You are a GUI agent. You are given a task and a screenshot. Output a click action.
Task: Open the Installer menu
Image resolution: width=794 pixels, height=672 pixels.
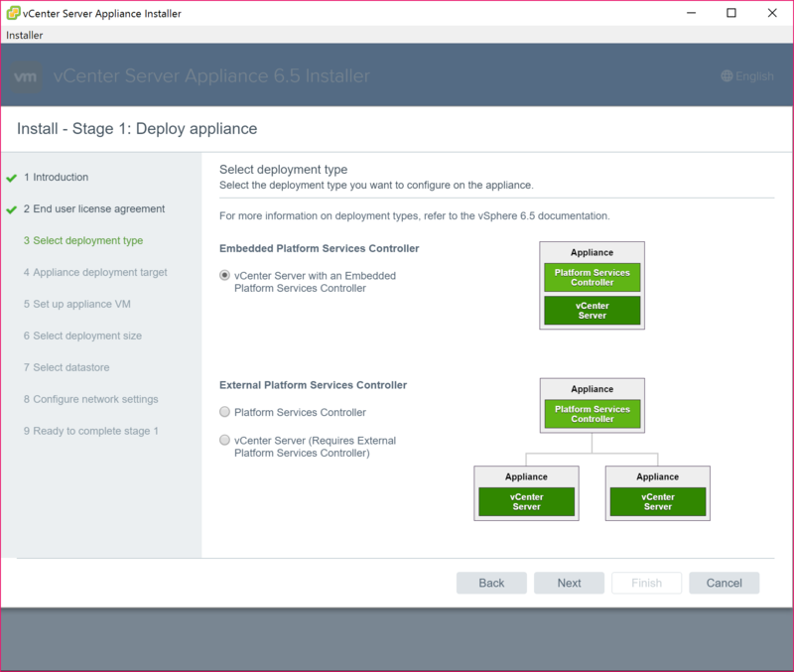(x=24, y=35)
